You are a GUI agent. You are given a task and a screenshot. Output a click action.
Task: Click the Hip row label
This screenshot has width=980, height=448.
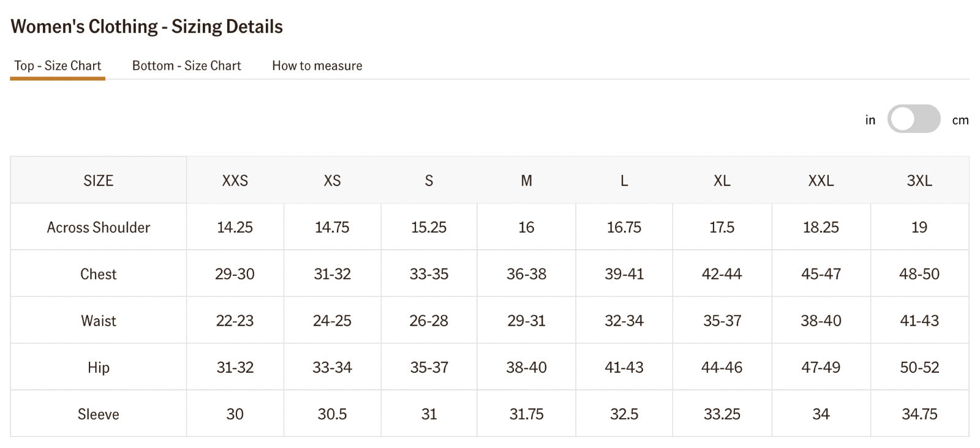point(98,367)
